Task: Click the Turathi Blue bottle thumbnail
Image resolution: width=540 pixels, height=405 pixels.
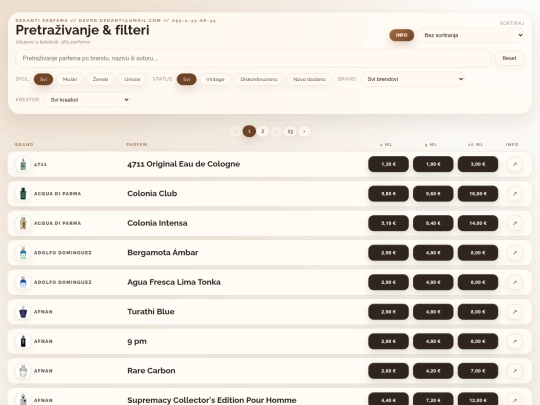Action: pyautogui.click(x=23, y=312)
